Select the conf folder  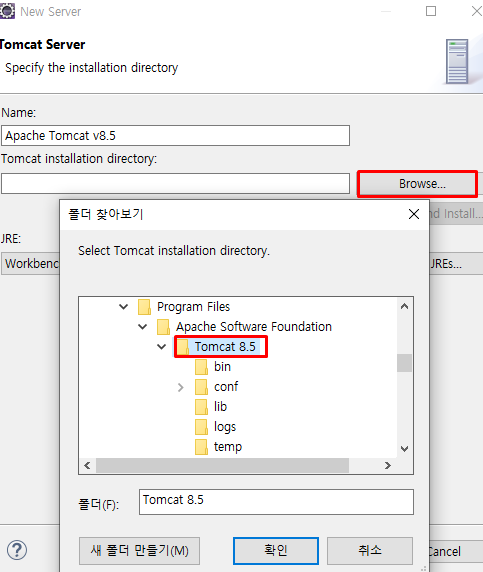pos(226,387)
